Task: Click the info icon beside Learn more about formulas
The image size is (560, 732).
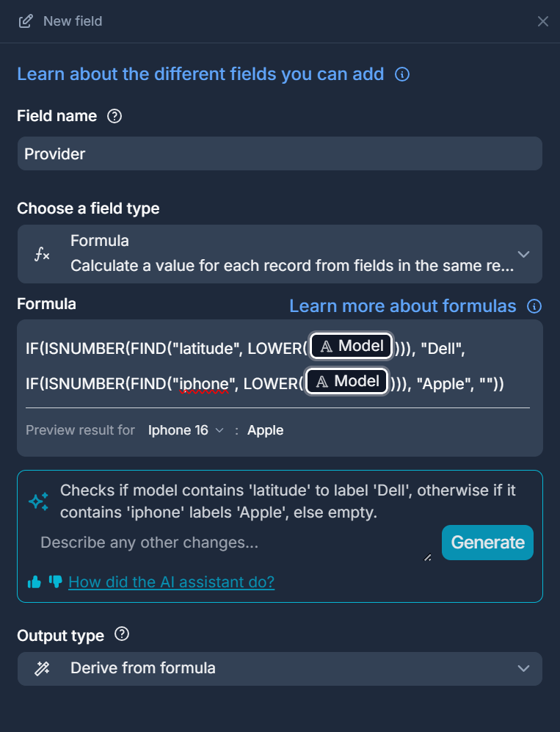Action: (534, 306)
